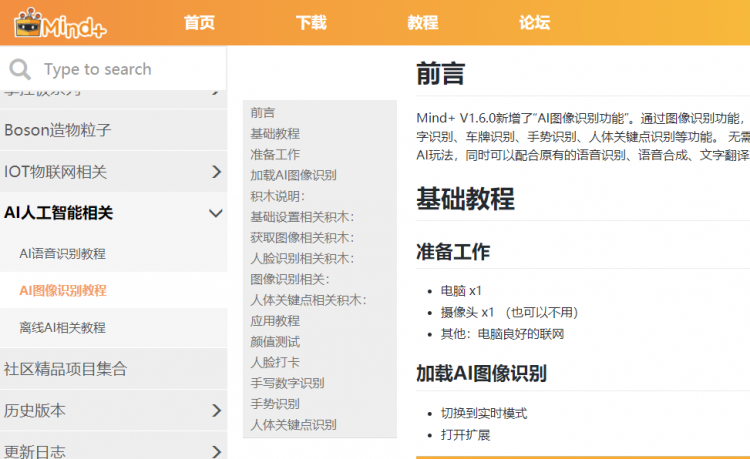Click the Mind+ logo
This screenshot has height=459, width=750.
coord(60,23)
